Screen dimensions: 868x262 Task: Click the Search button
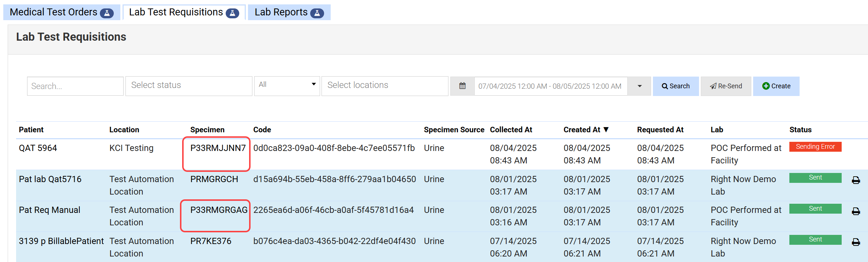pyautogui.click(x=676, y=86)
